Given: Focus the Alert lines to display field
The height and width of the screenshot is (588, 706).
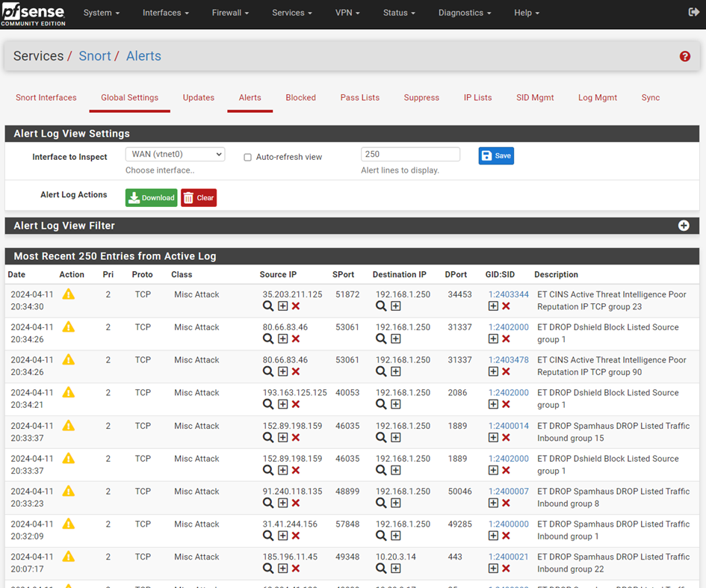Looking at the screenshot, I should (x=410, y=154).
